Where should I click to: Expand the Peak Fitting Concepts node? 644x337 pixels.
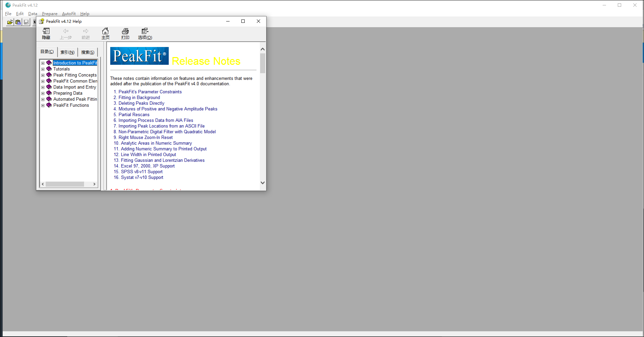[x=43, y=75]
